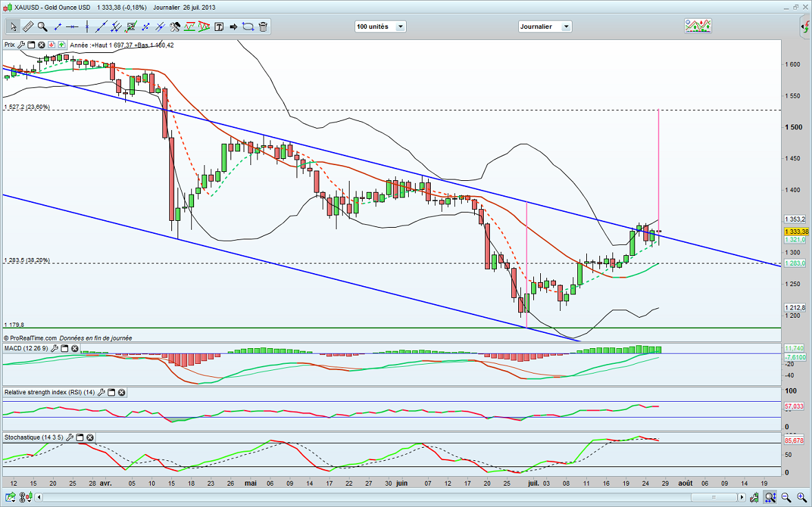Select the black arrow drawing tool
Screen dimensions: 812x507
[x=233, y=27]
